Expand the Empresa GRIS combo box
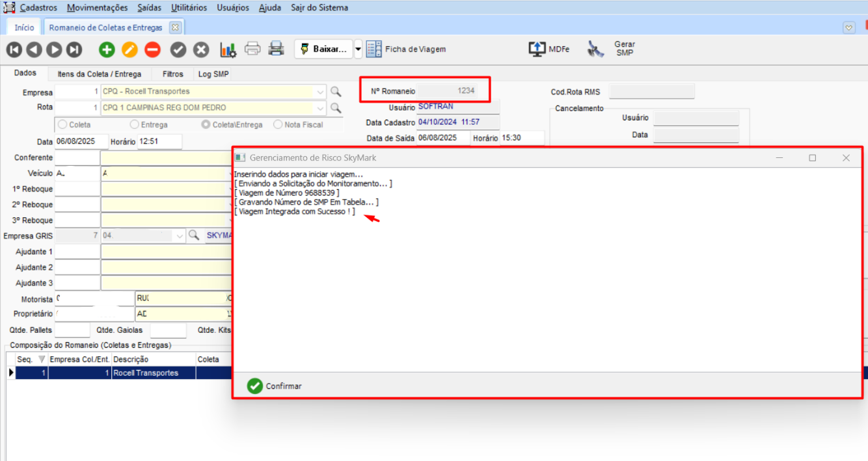868x461 pixels. coord(180,236)
